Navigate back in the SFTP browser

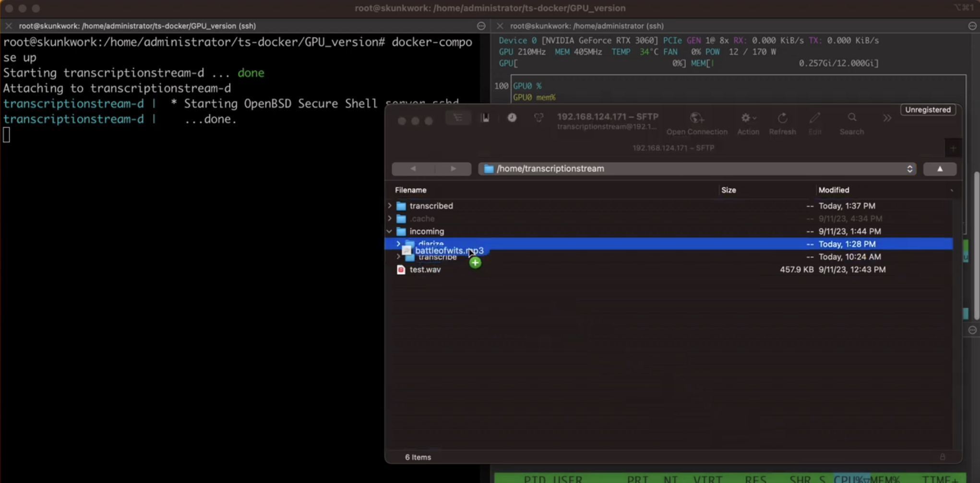point(413,169)
